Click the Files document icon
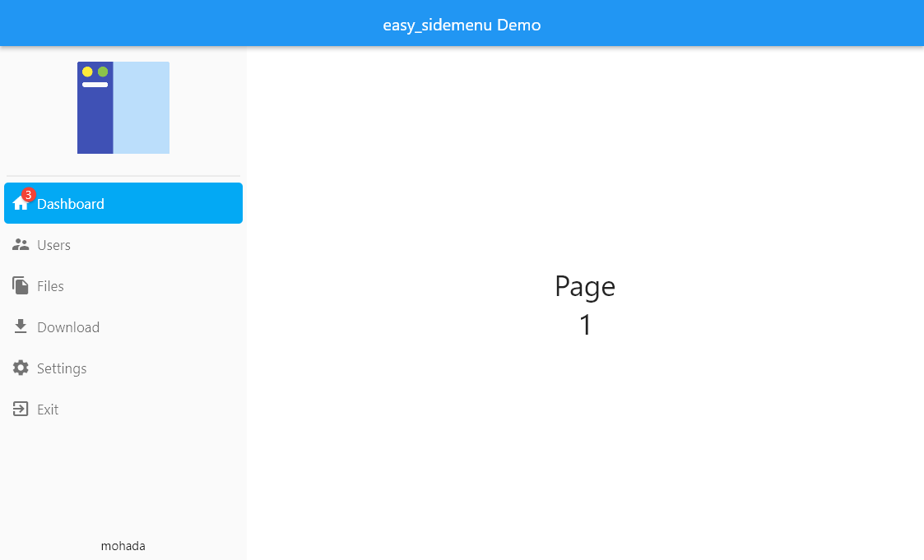 pos(21,285)
